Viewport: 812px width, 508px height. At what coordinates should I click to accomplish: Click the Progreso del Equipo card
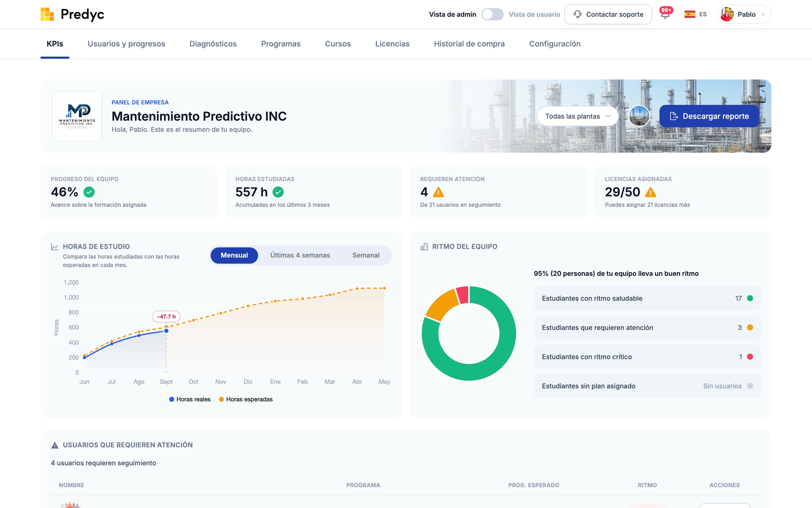coord(129,192)
